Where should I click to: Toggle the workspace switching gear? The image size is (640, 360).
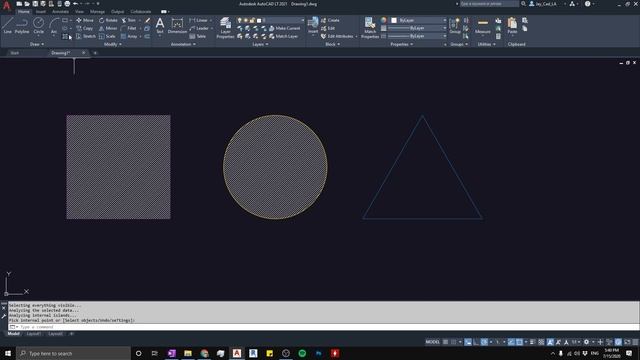[586, 342]
